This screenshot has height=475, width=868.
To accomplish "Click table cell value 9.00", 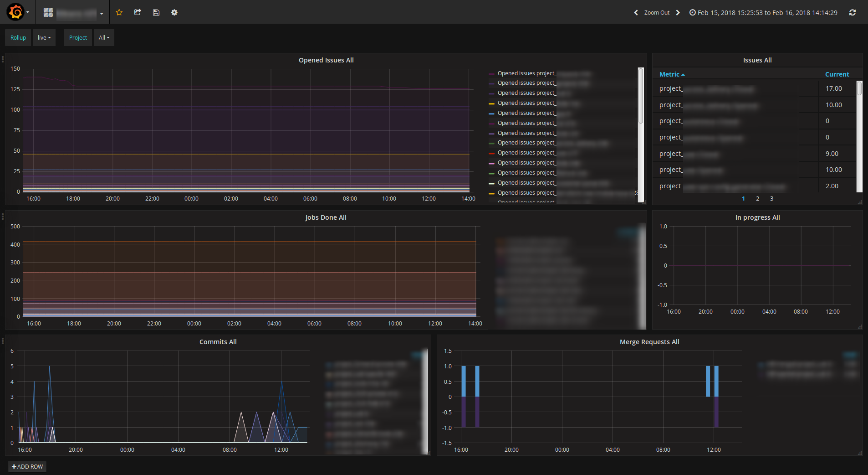I will [x=832, y=154].
